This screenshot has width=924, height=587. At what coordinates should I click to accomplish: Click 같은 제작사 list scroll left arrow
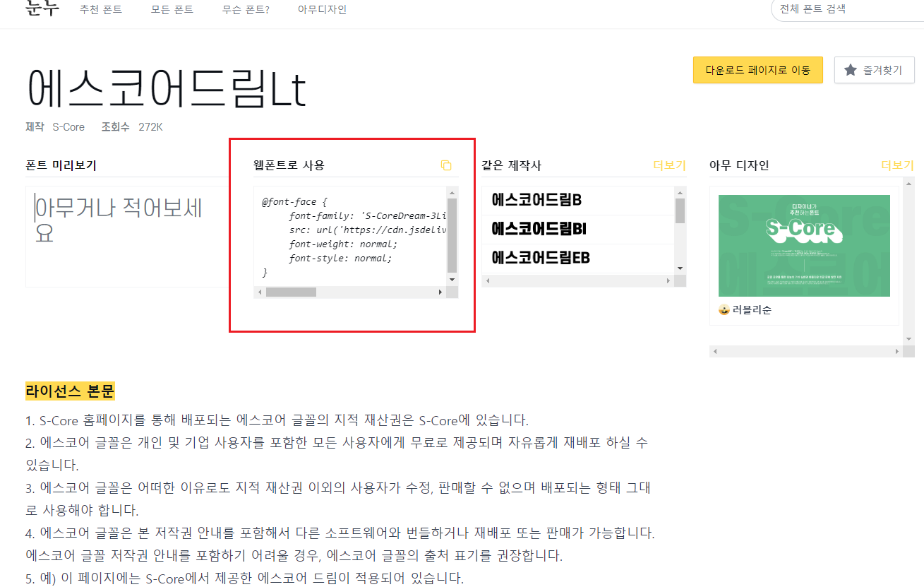[488, 280]
